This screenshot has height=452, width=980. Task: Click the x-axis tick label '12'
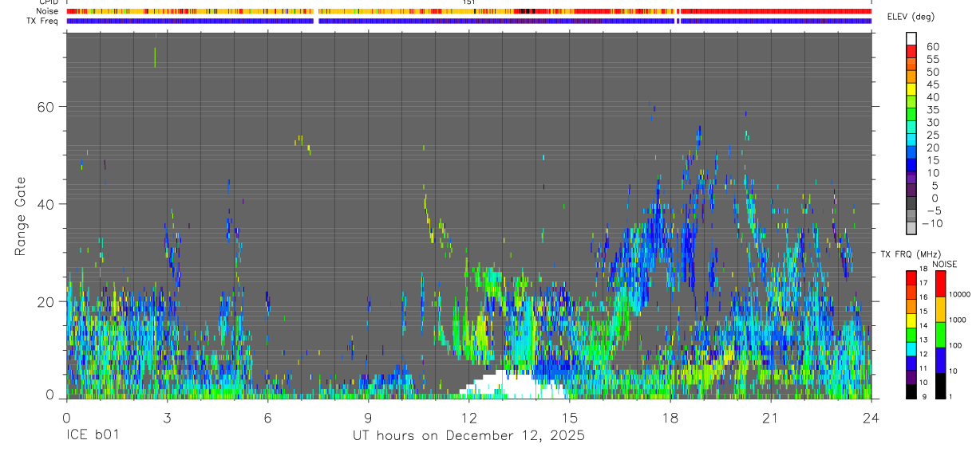point(469,417)
